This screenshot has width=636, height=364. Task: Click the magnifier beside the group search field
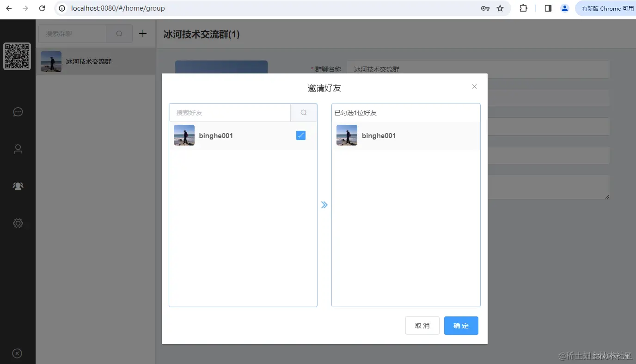(x=119, y=33)
